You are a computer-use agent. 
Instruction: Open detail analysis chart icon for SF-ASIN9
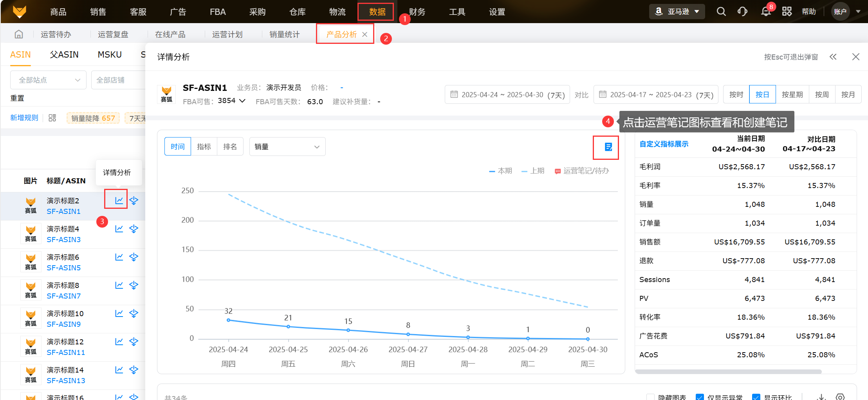[119, 313]
